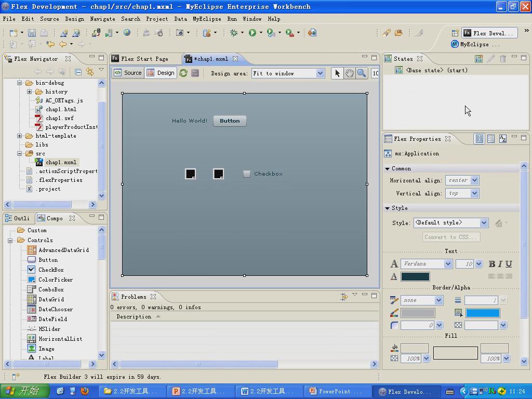Click Link with Editor icon in Navigator

pos(90,72)
